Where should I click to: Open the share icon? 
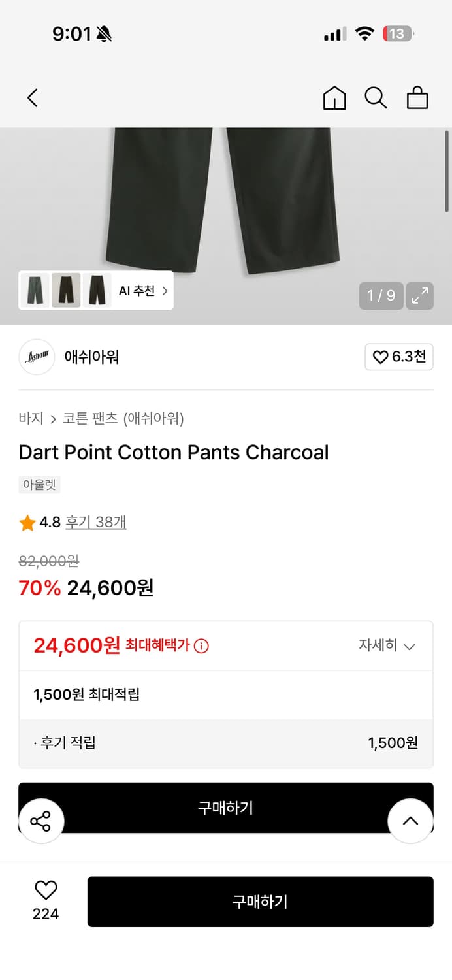click(41, 821)
